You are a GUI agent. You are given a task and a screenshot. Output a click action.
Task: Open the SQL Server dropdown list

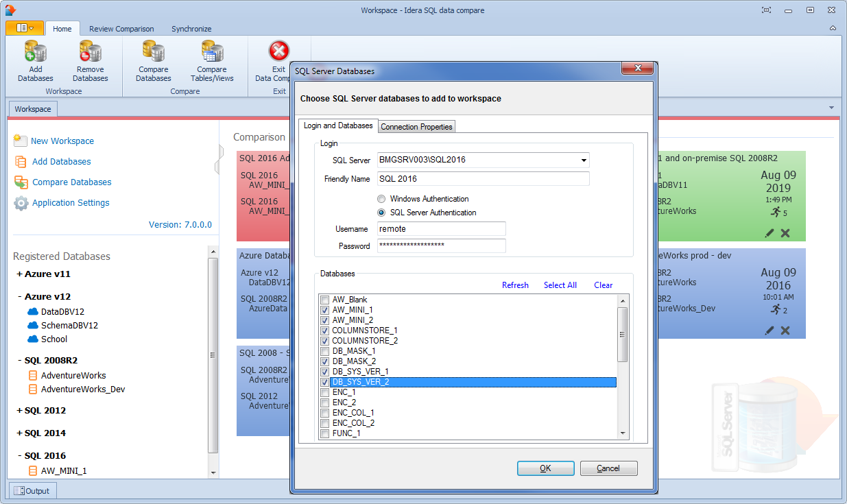(x=584, y=160)
